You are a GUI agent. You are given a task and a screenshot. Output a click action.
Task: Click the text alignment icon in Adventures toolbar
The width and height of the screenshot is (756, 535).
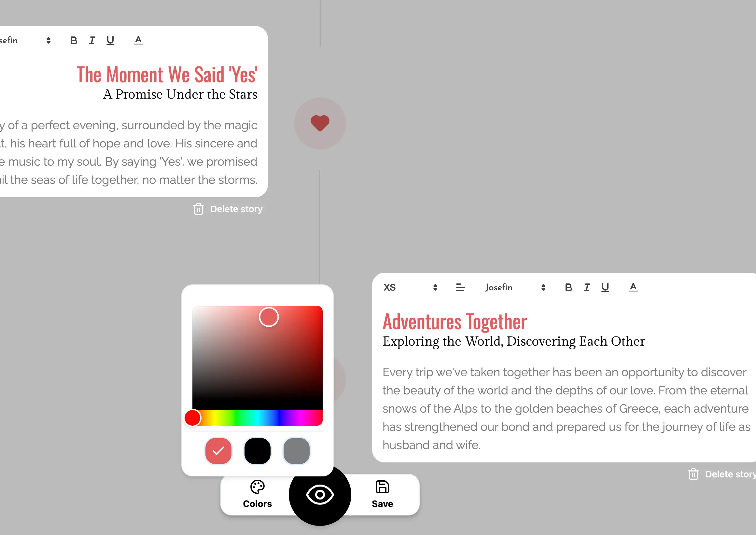pos(460,287)
